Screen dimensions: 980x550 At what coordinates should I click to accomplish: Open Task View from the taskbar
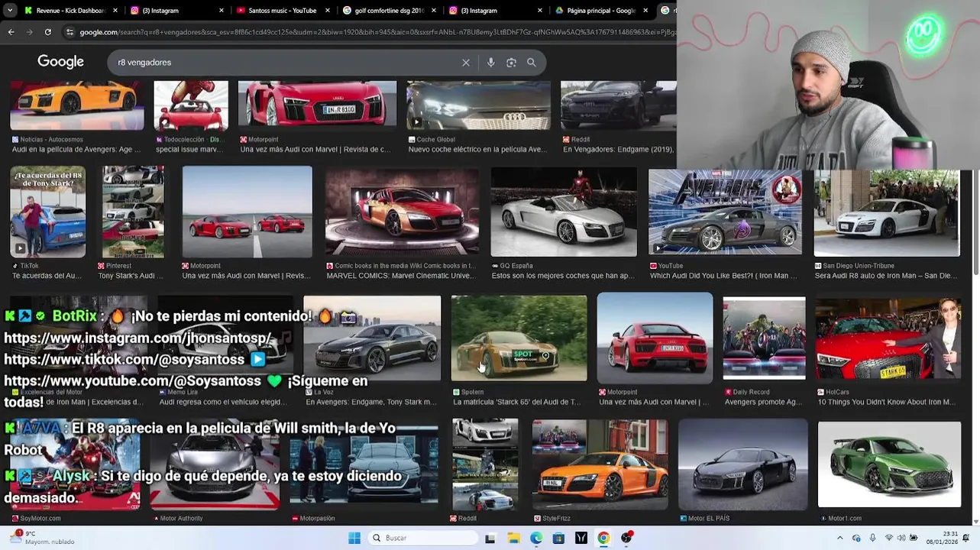tap(490, 538)
